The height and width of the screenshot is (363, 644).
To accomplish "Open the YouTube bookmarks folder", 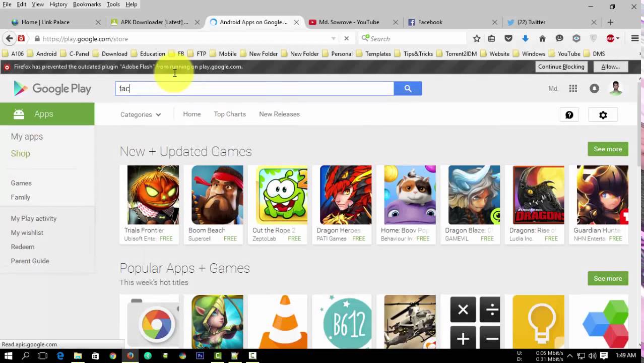I will [x=564, y=53].
